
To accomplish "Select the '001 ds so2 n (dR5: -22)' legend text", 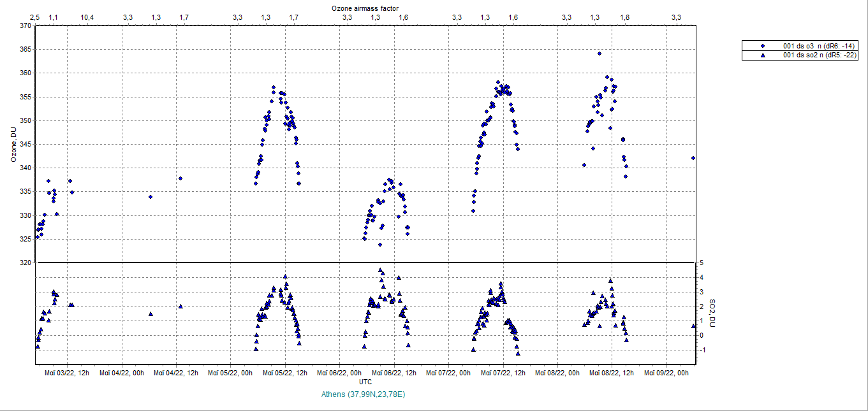I will (x=820, y=55).
